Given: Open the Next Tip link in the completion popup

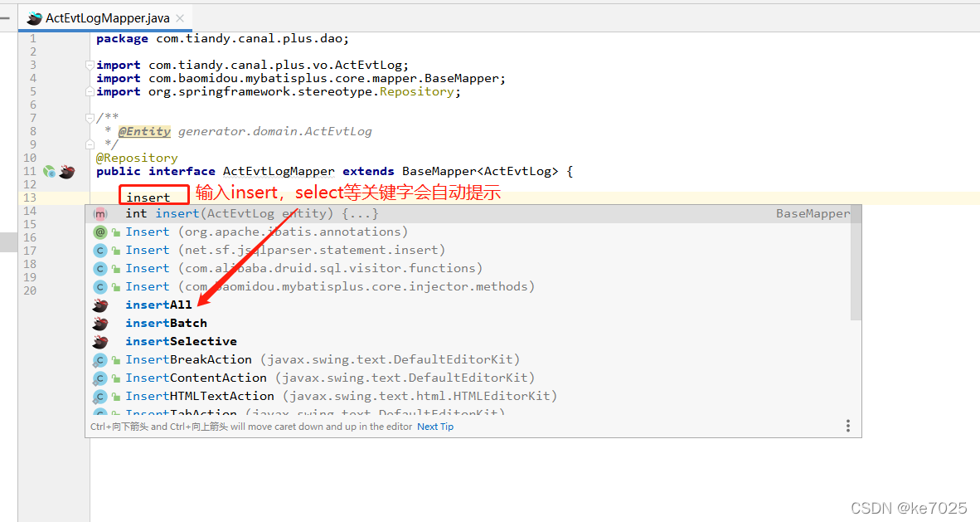Looking at the screenshot, I should pyautogui.click(x=435, y=427).
